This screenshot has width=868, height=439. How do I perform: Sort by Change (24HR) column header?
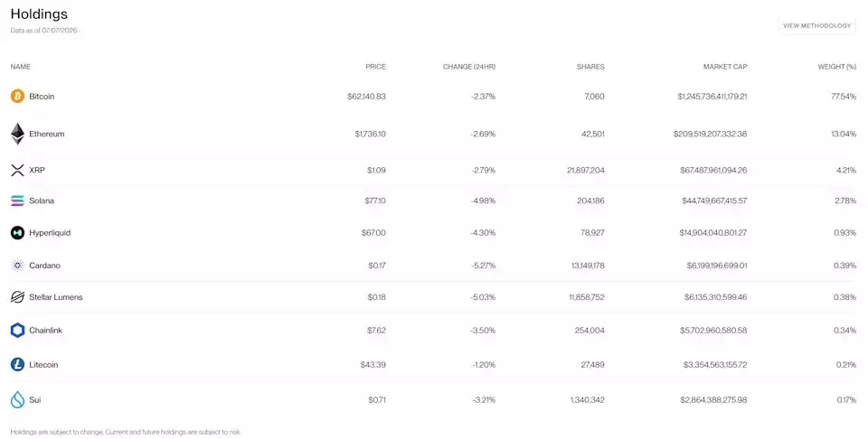(469, 66)
